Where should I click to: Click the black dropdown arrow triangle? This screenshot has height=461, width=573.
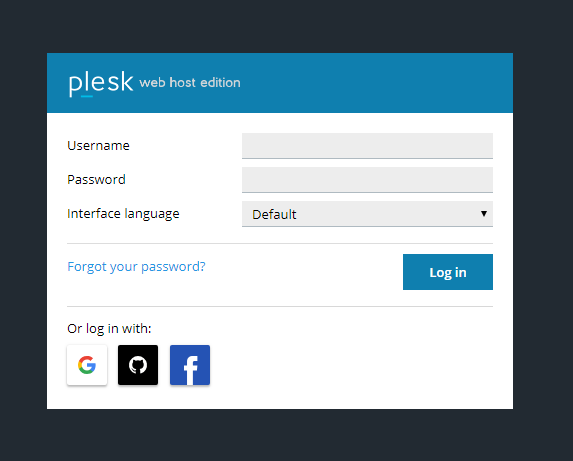pyautogui.click(x=483, y=213)
